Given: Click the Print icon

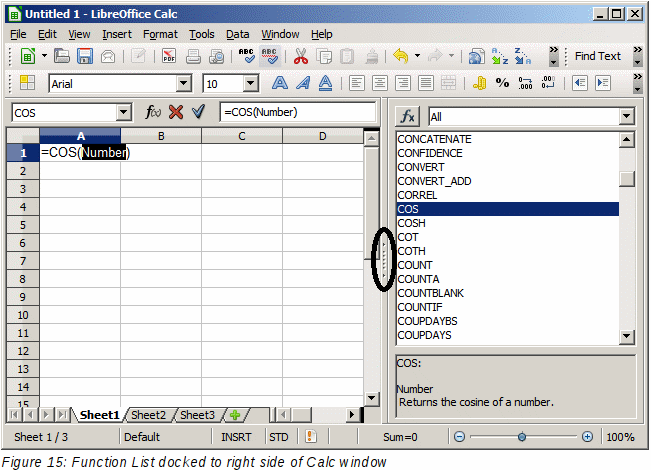Looking at the screenshot, I should 193,56.
